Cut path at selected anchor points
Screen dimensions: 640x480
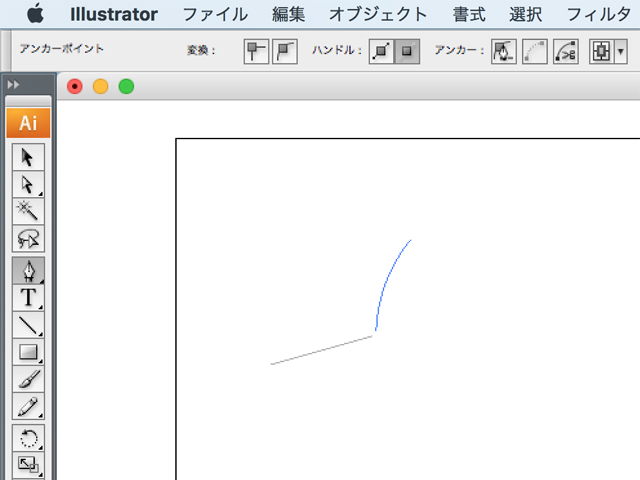click(566, 51)
